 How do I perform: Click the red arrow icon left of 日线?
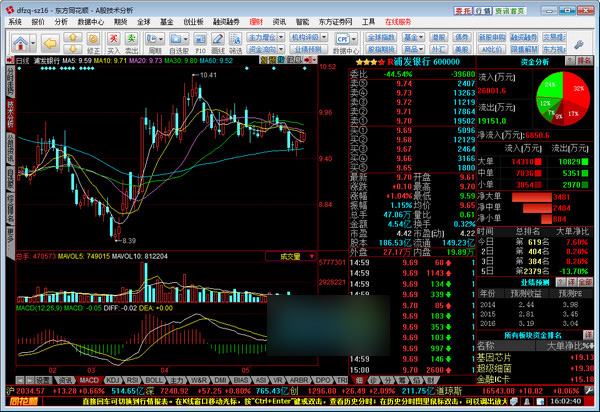pyautogui.click(x=10, y=60)
